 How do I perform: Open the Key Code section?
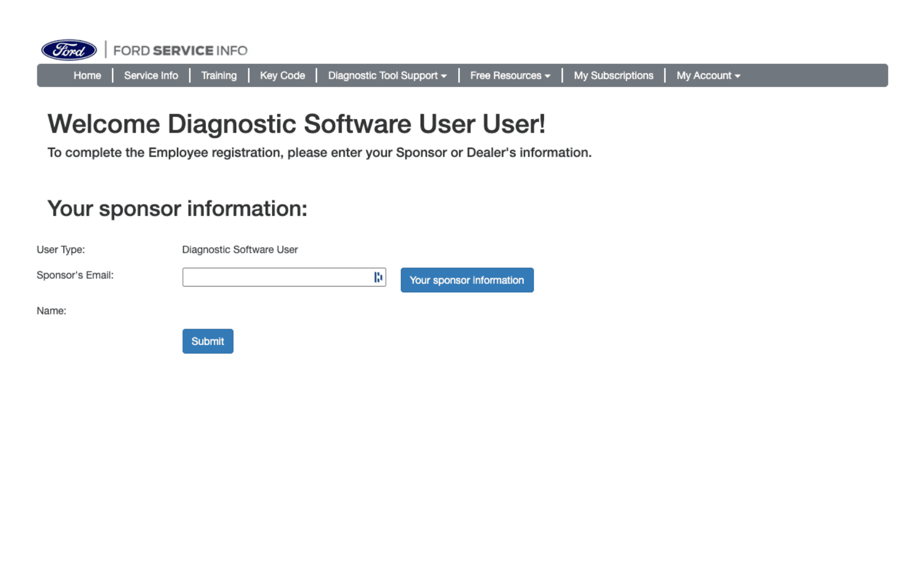tap(282, 75)
